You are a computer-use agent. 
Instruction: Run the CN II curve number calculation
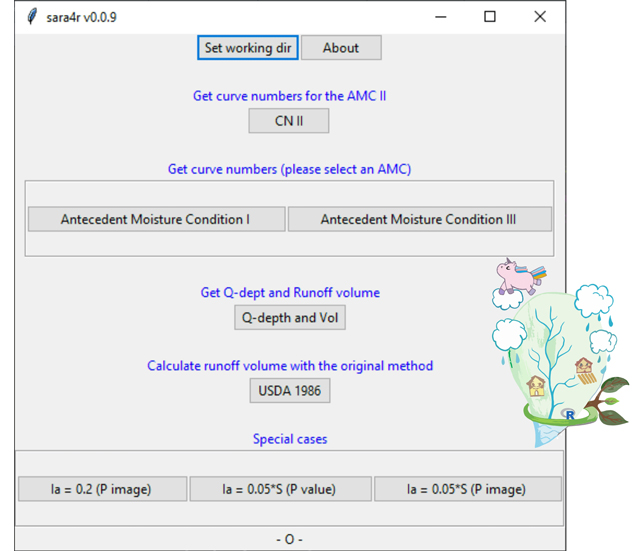[x=288, y=121]
